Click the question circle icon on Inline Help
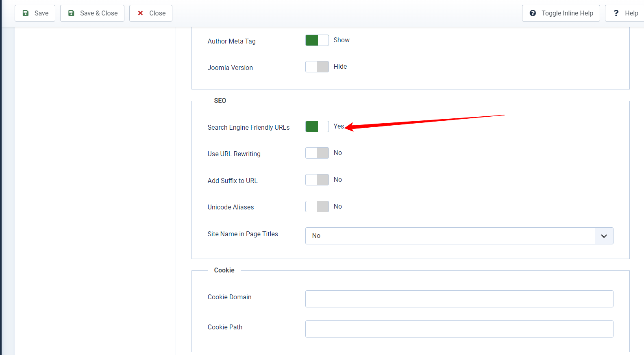This screenshot has width=644, height=355. [x=533, y=13]
